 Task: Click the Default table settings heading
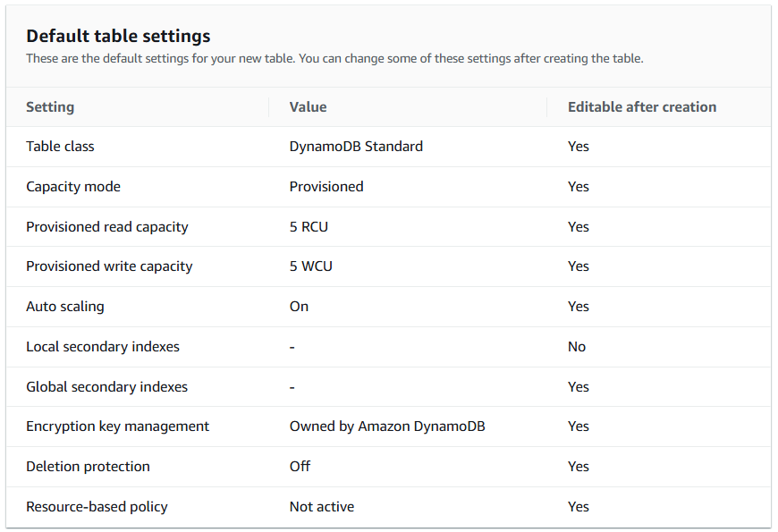[x=118, y=37]
